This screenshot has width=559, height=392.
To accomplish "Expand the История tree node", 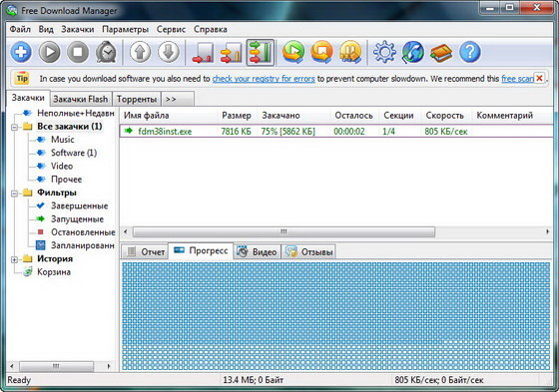I will [14, 259].
